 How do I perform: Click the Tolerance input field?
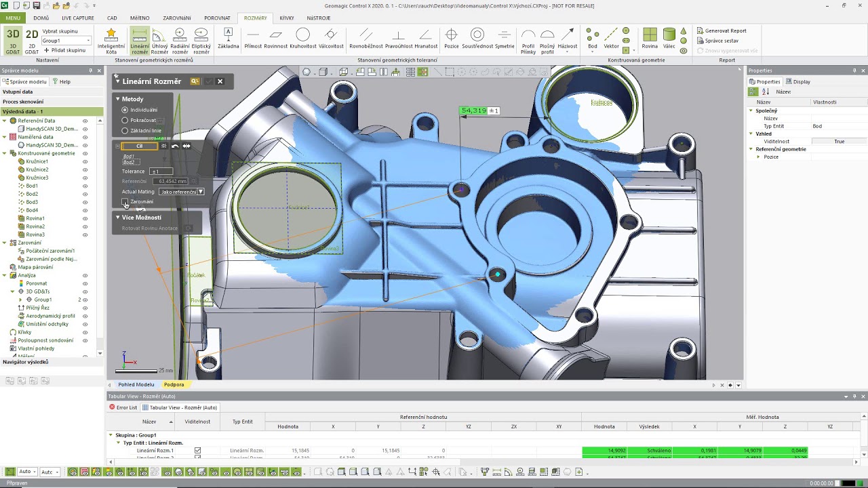tap(161, 171)
